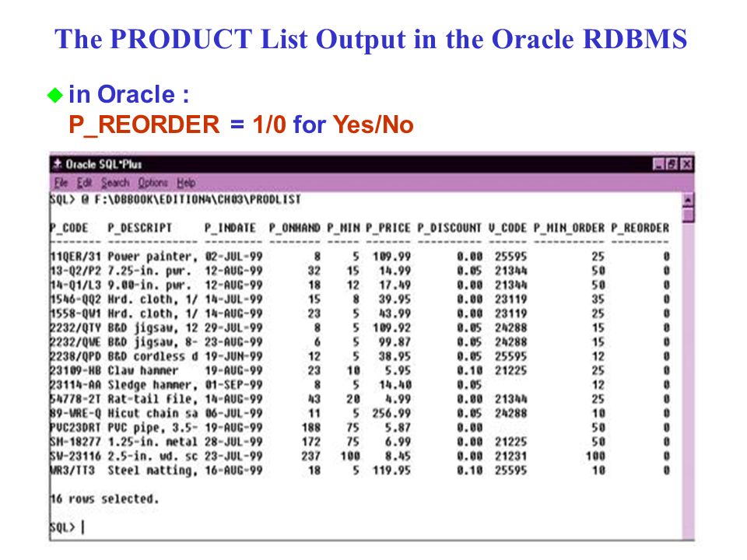The width and height of the screenshot is (747, 560).
Task: Click product code 1546-QQ2
Action: [x=75, y=299]
